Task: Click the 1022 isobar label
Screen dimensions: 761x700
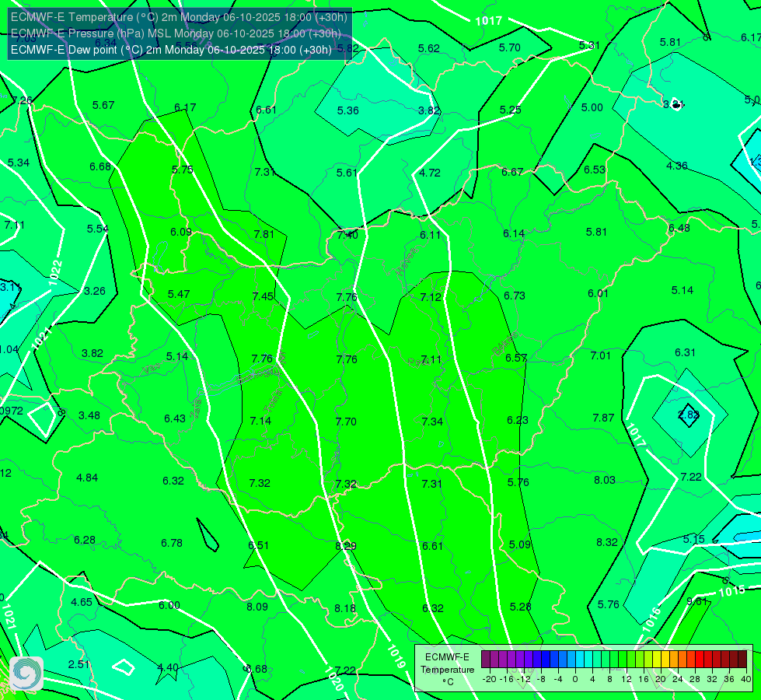Action: click(55, 273)
